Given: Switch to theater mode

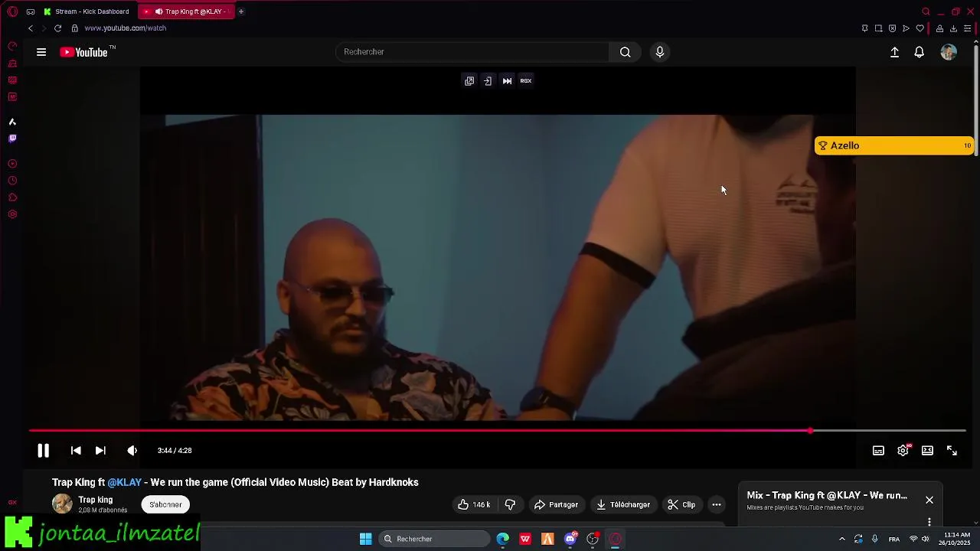Looking at the screenshot, I should (927, 451).
